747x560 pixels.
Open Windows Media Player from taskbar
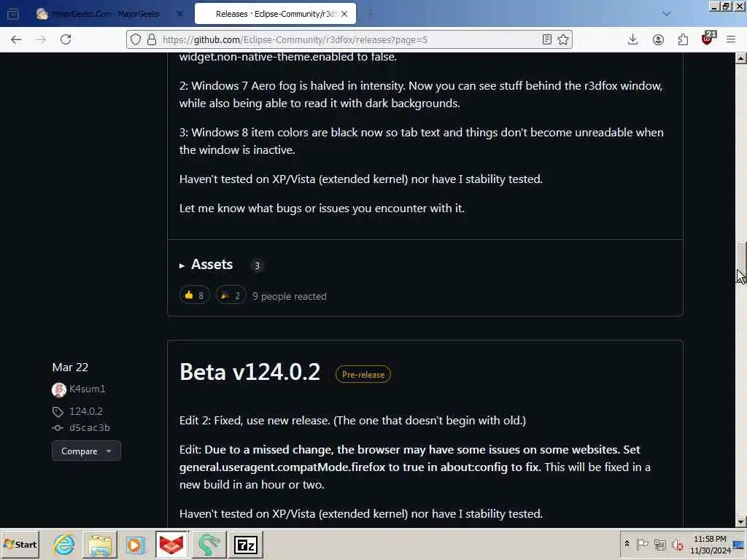tap(135, 544)
